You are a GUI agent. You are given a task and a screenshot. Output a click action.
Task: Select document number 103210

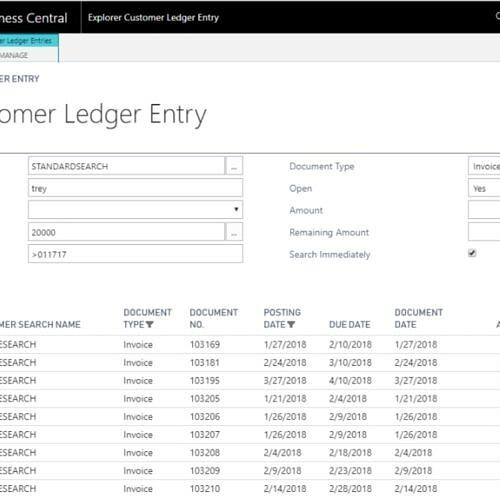tap(205, 488)
